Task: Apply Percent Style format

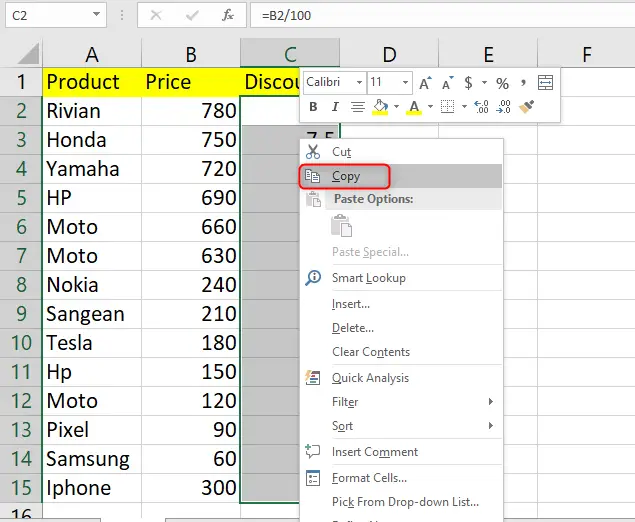Action: click(502, 83)
